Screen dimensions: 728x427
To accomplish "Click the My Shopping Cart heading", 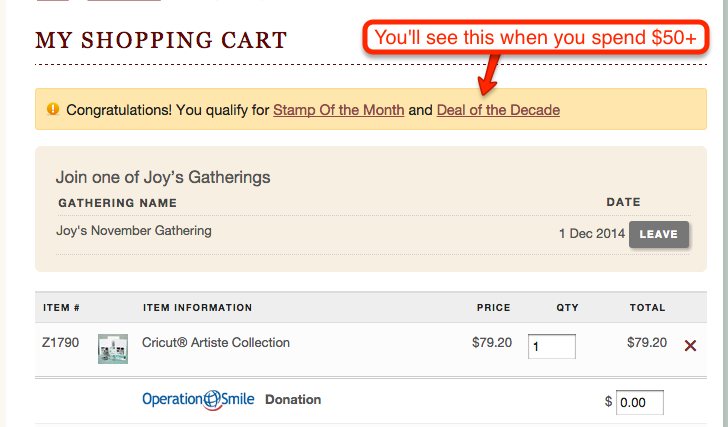I will [161, 40].
